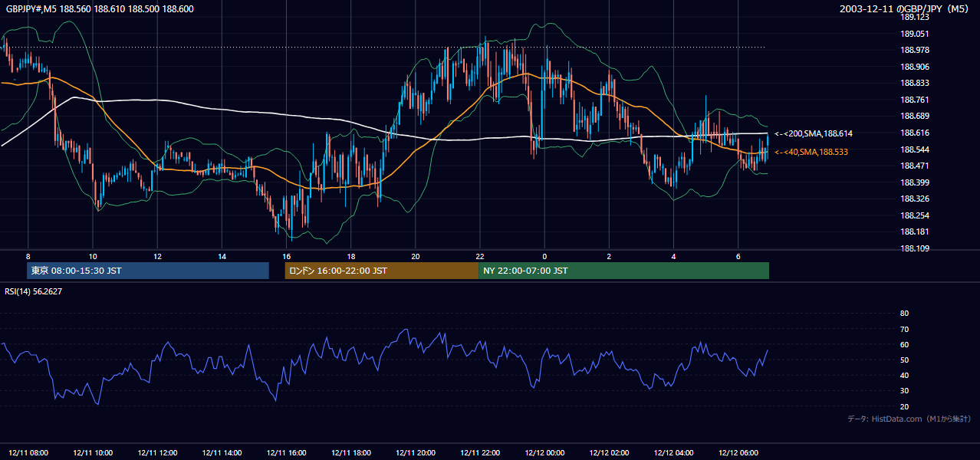Viewport: 980px width, 460px height.
Task: Click hour label 12 under the price chart
Action: pos(157,256)
